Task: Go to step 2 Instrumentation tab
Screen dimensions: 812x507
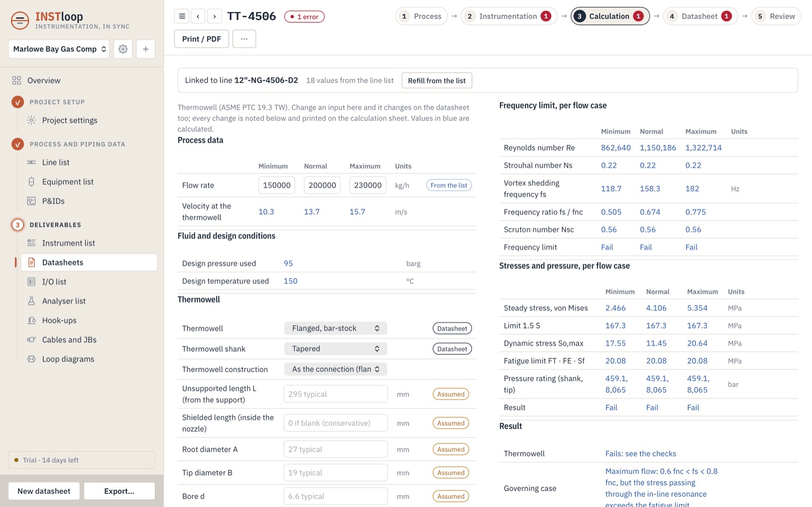Action: coord(509,16)
